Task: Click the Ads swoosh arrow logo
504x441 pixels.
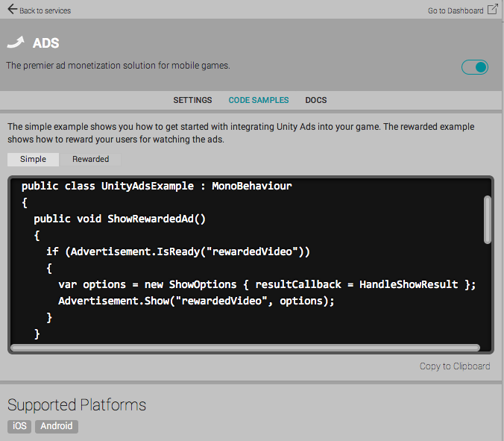Action: pos(16,43)
